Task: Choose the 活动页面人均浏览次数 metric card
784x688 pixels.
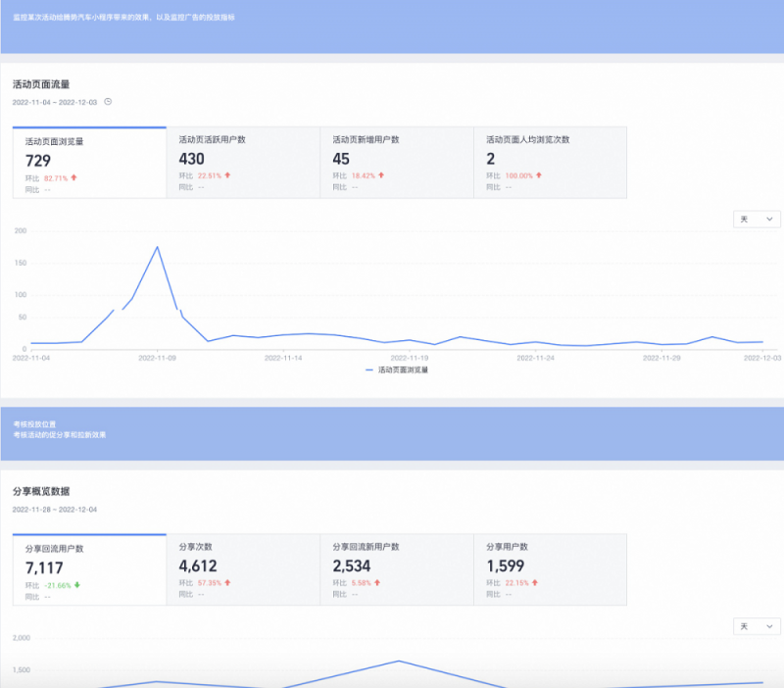Action: point(550,163)
